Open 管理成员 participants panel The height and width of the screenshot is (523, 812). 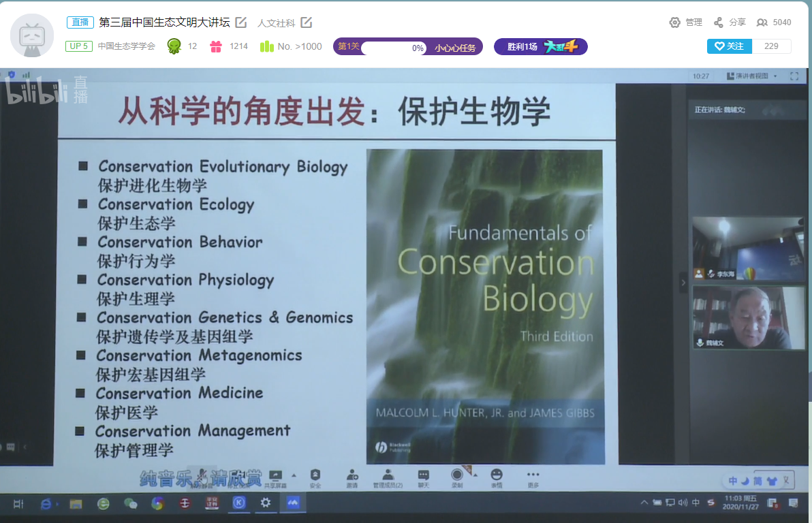[388, 477]
